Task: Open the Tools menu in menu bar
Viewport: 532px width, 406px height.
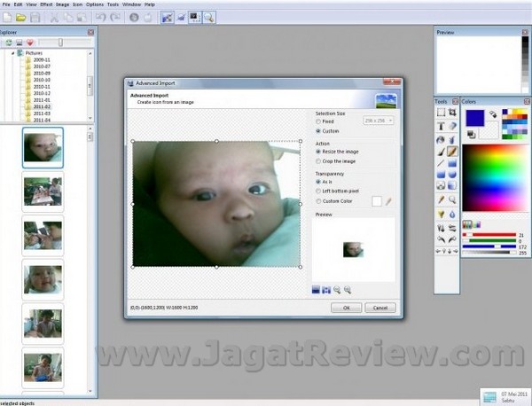Action: tap(113, 4)
